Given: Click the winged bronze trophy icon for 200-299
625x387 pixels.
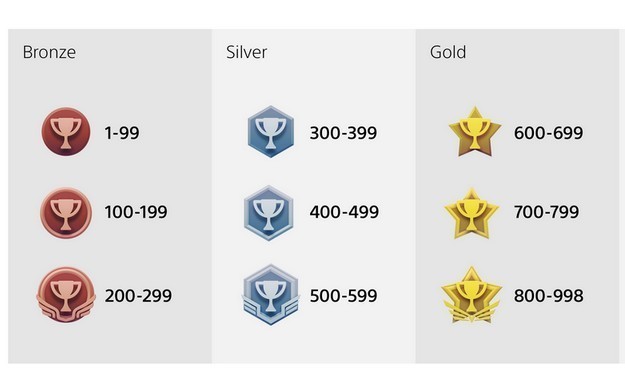Looking at the screenshot, I should pyautogui.click(x=66, y=295).
